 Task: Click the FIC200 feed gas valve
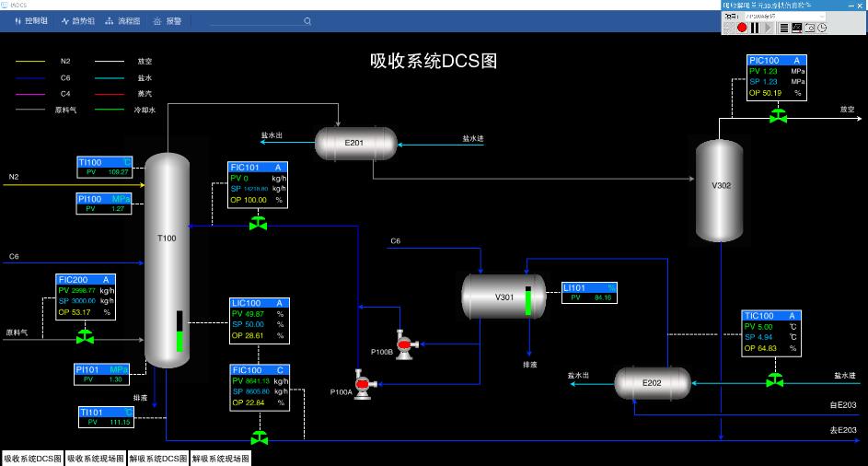85,337
